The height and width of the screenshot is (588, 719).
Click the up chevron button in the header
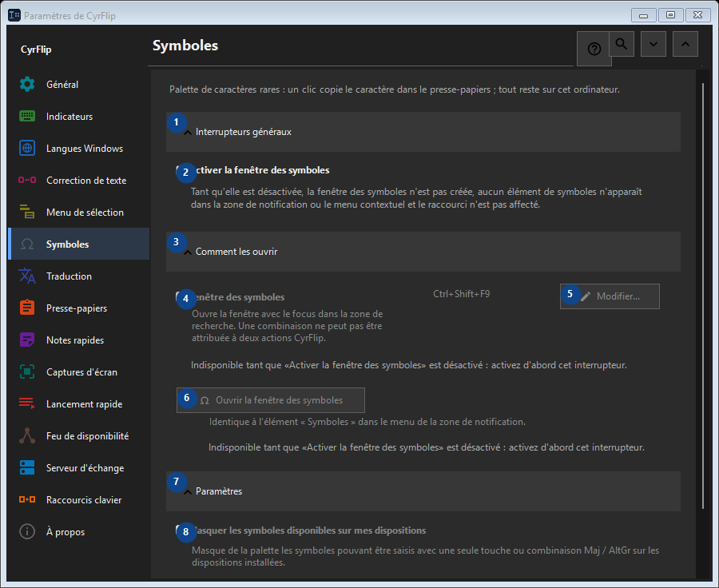[x=685, y=44]
